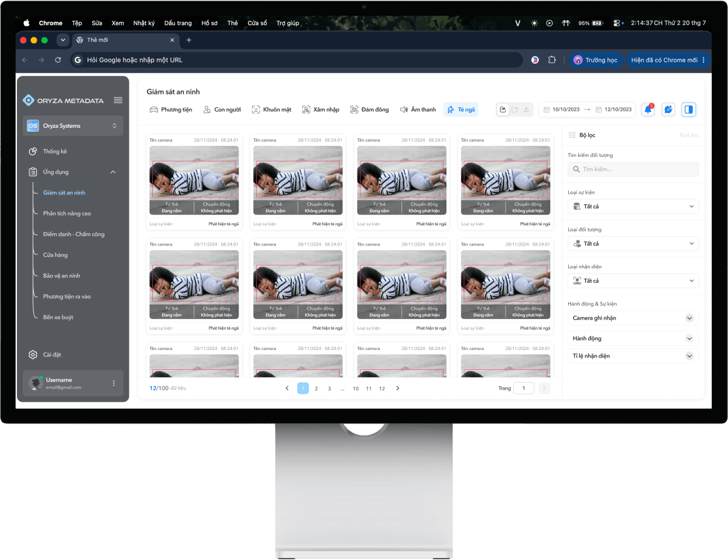The height and width of the screenshot is (560, 728).
Task: Open Điểm danh - Chấm công
Action: [x=73, y=235]
